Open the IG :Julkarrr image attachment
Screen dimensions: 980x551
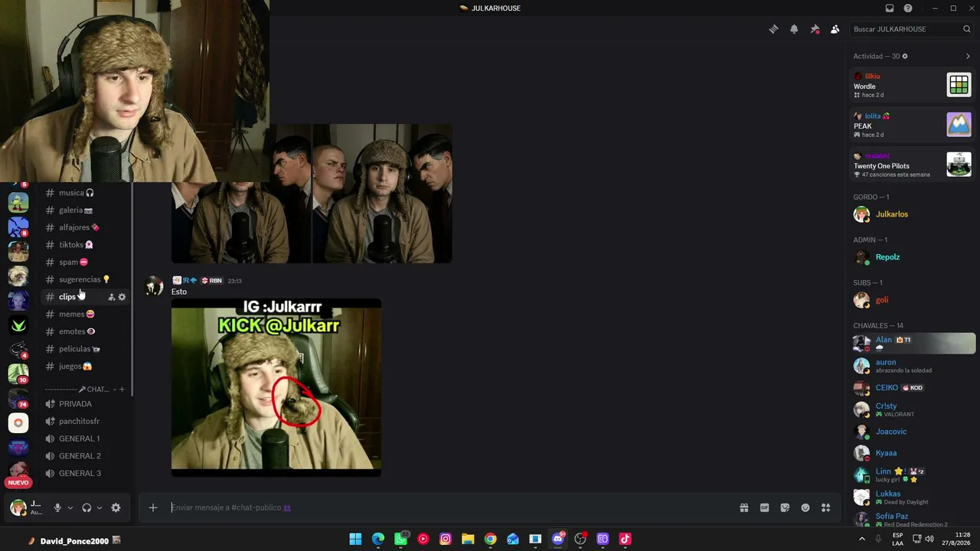276,387
